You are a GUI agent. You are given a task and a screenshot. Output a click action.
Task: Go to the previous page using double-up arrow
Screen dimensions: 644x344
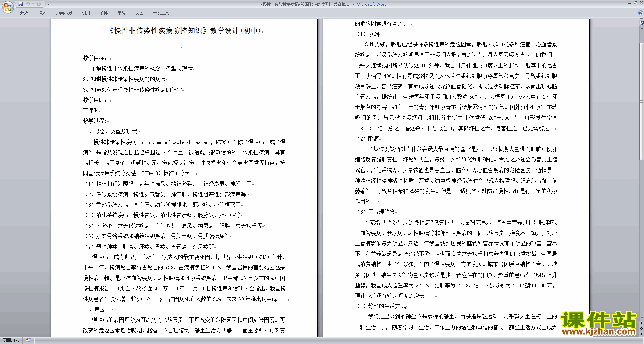click(x=641, y=323)
